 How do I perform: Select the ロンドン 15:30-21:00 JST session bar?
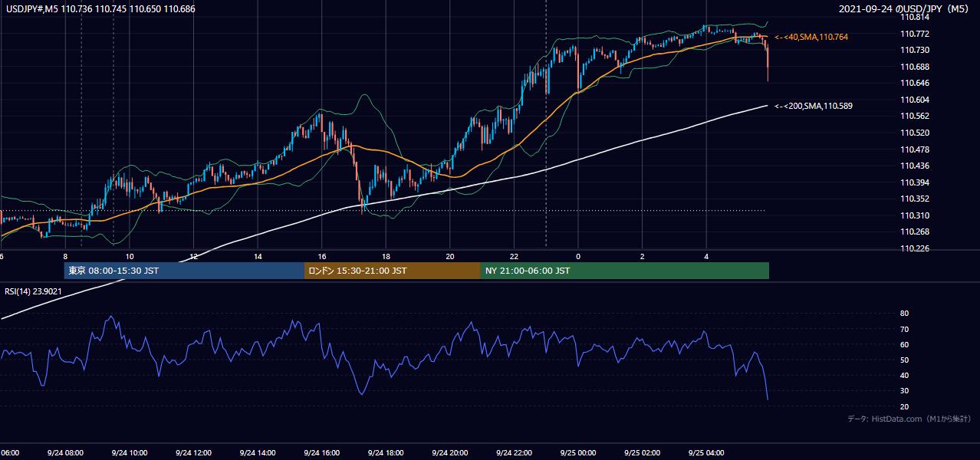(x=393, y=271)
